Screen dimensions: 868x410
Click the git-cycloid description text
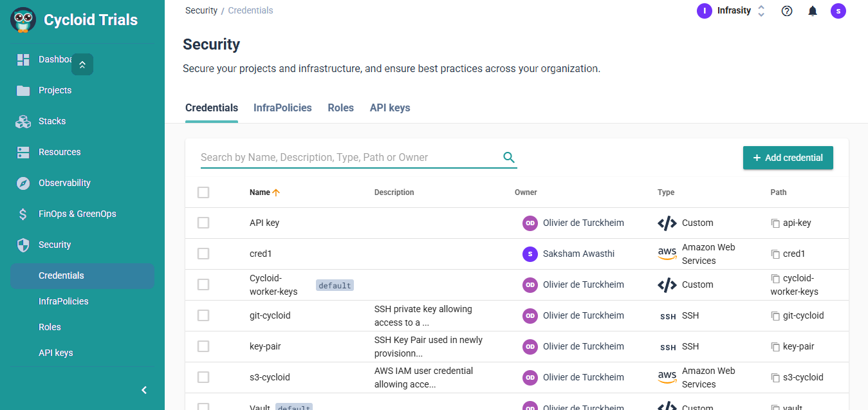[x=423, y=316]
